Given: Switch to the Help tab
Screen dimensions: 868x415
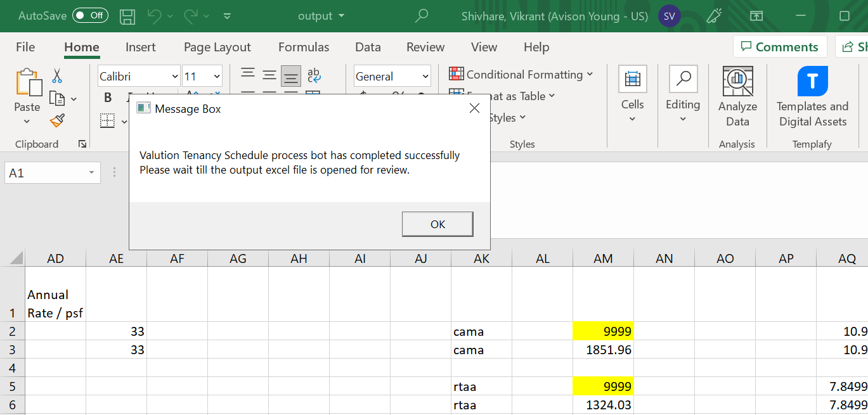Looking at the screenshot, I should click(536, 47).
